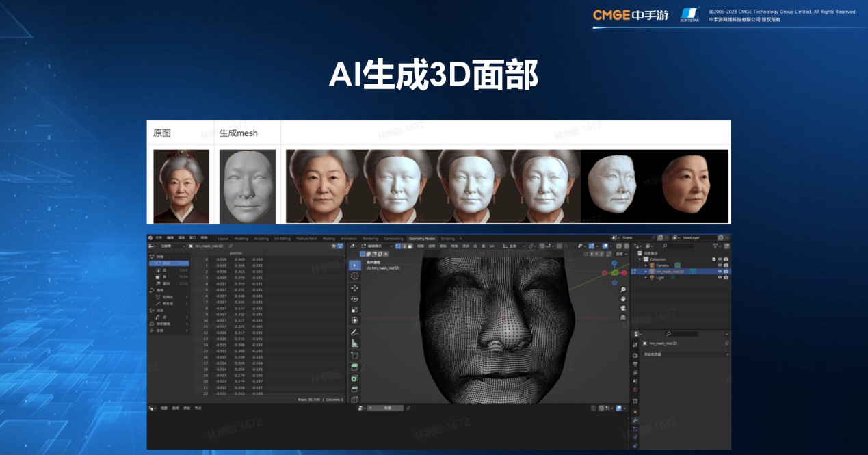Hide the Light object with eye icon
The width and height of the screenshot is (868, 455).
(720, 278)
